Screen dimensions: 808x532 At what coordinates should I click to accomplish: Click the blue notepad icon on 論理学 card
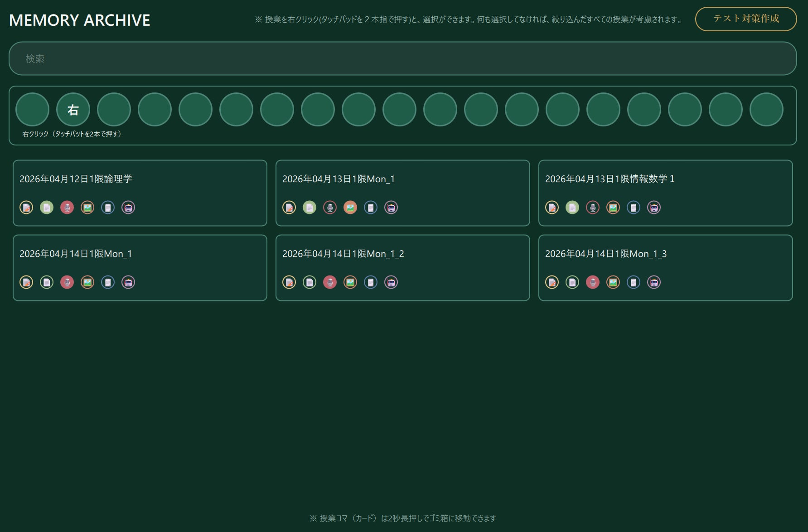coord(108,208)
